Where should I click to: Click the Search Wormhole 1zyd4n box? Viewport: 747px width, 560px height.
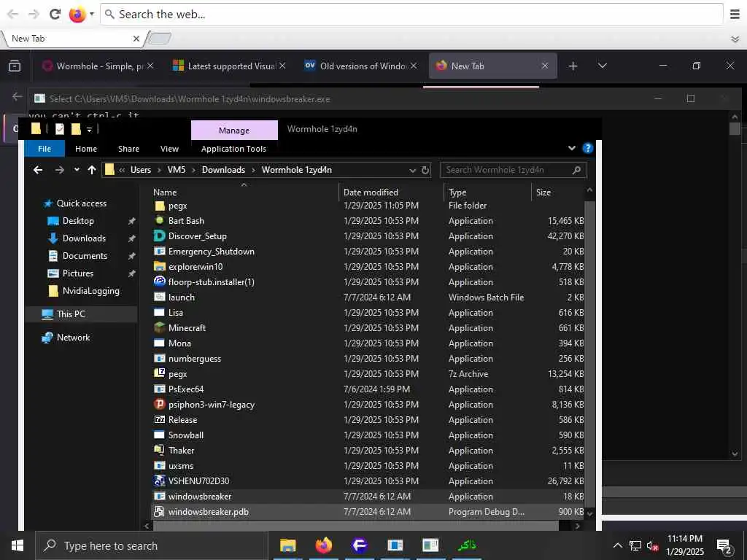tap(513, 170)
